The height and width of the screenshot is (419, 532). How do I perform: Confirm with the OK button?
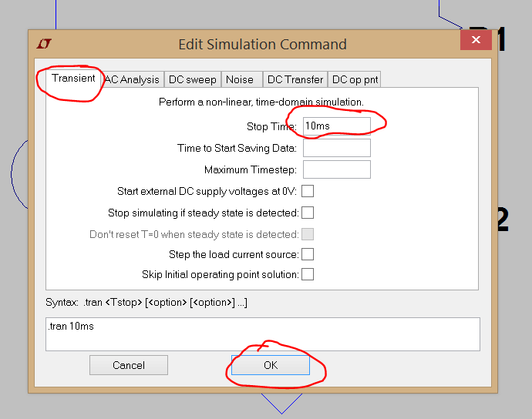pyautogui.click(x=271, y=365)
